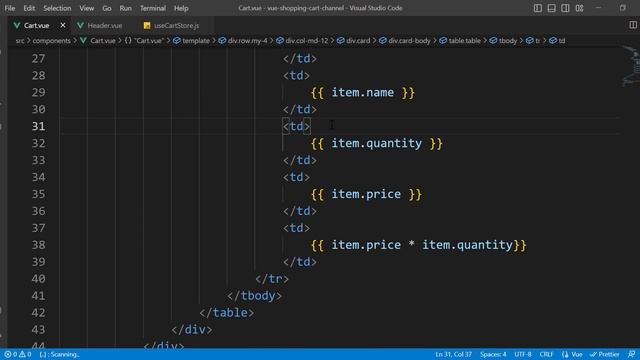Screen dimensions: 640x360
Task: Open the "Cart.vue" object breadcrumb
Action: [x=149, y=40]
